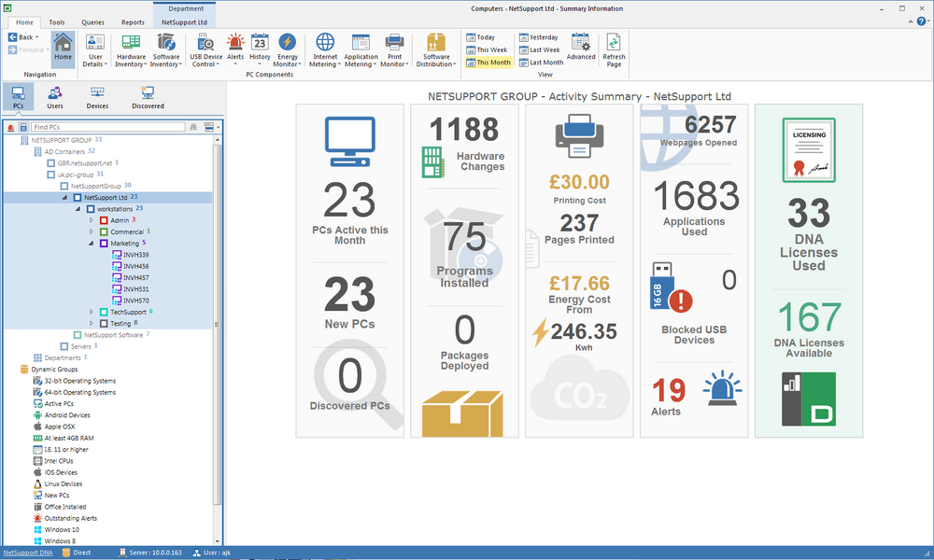Select the This Month view period

point(488,63)
